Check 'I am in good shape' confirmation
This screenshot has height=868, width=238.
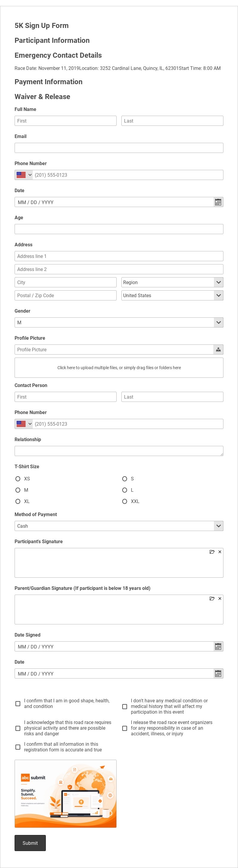click(x=18, y=704)
